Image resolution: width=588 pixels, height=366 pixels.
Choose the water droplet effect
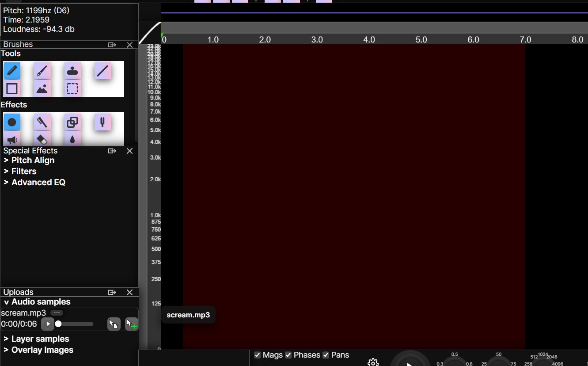pos(72,139)
